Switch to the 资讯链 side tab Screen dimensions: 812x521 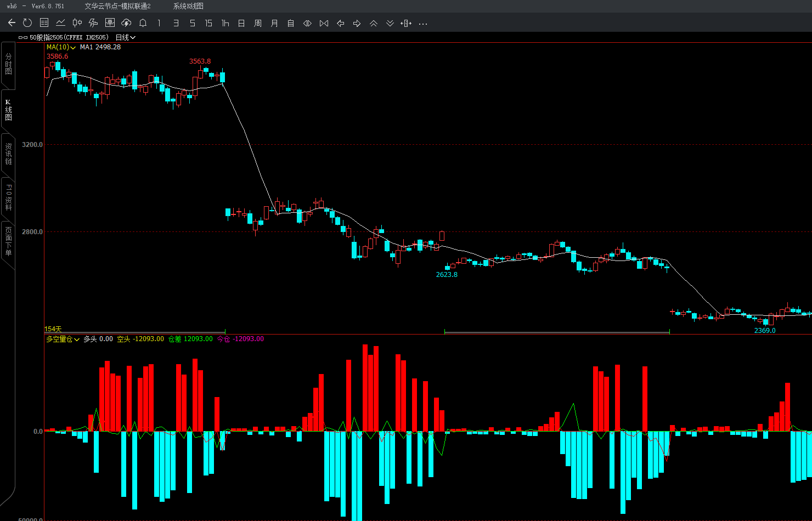pos(8,154)
